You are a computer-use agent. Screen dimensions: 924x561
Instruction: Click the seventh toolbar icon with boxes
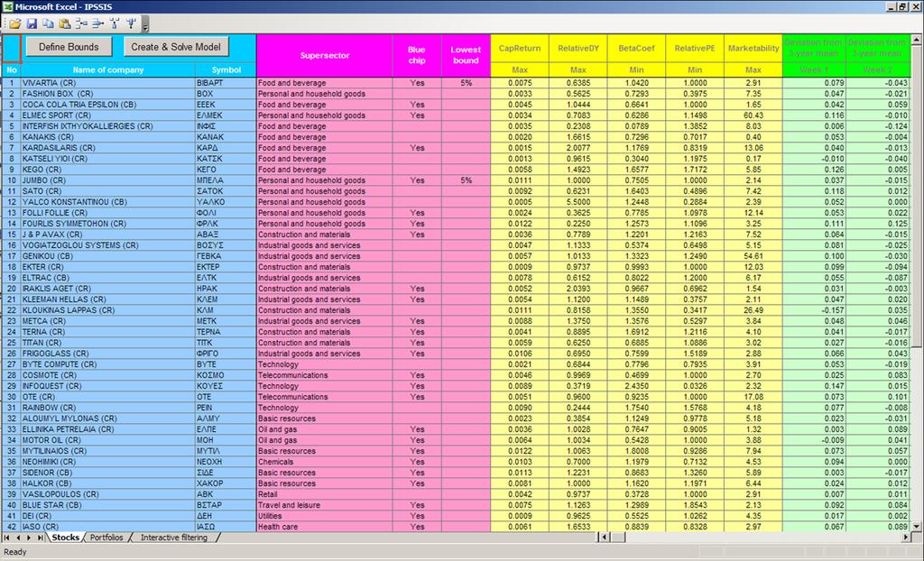[x=115, y=23]
